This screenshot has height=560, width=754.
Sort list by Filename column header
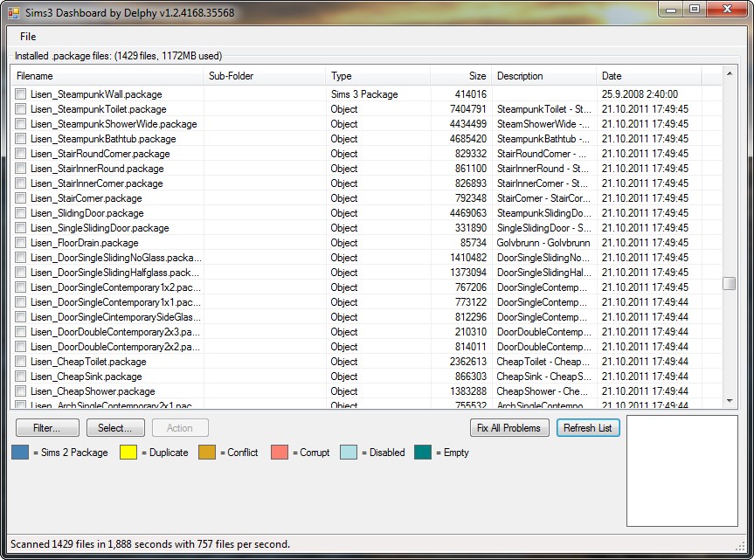tap(107, 76)
